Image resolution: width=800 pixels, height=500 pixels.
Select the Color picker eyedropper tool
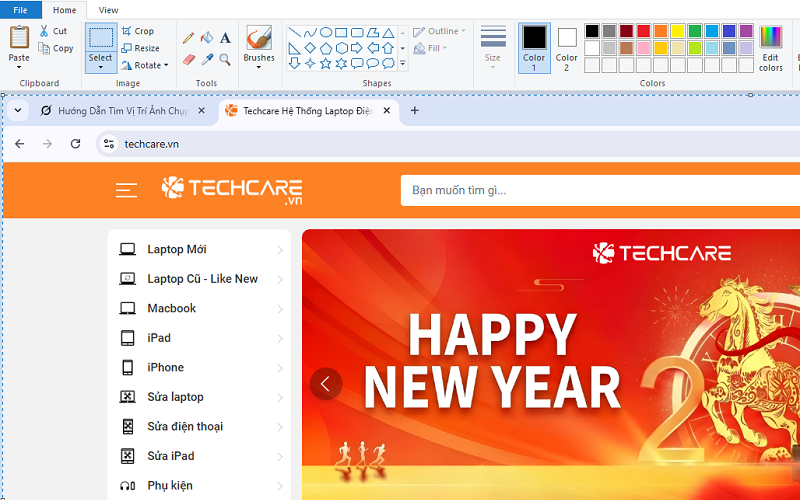click(207, 60)
